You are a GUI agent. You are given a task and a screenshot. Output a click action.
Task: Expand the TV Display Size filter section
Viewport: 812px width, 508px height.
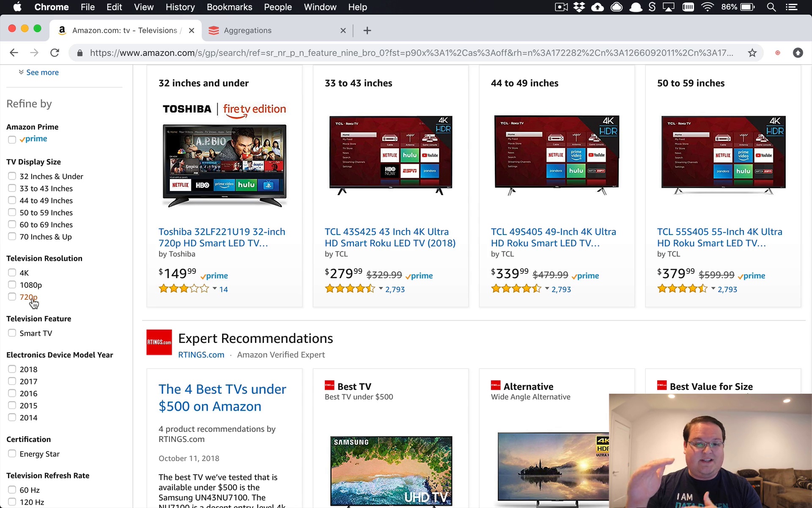pos(33,161)
